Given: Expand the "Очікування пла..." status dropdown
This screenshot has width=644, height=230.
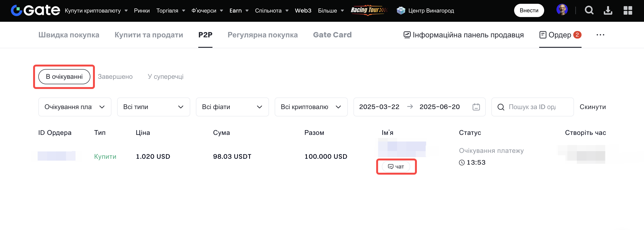Looking at the screenshot, I should [75, 107].
